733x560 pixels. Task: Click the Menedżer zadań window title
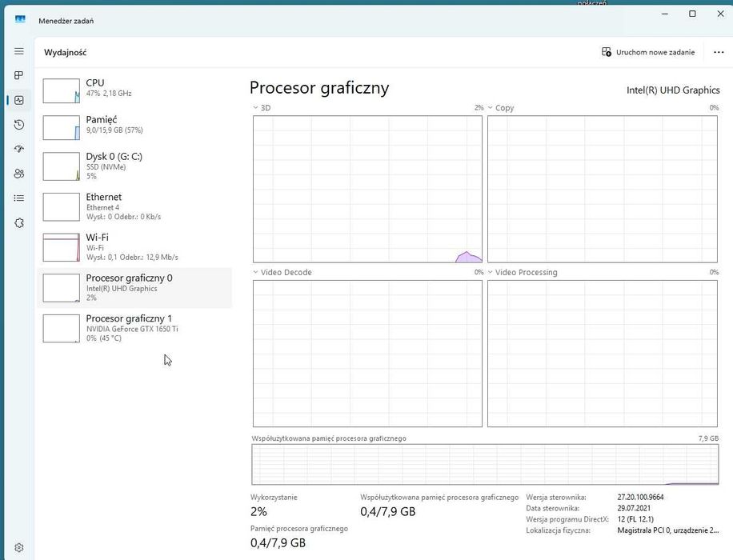(x=66, y=21)
